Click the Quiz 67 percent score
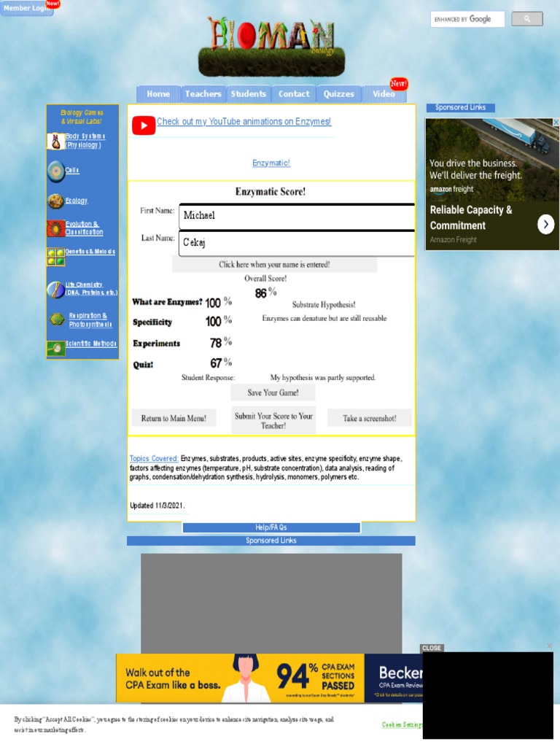This screenshot has width=560, height=747. (216, 363)
